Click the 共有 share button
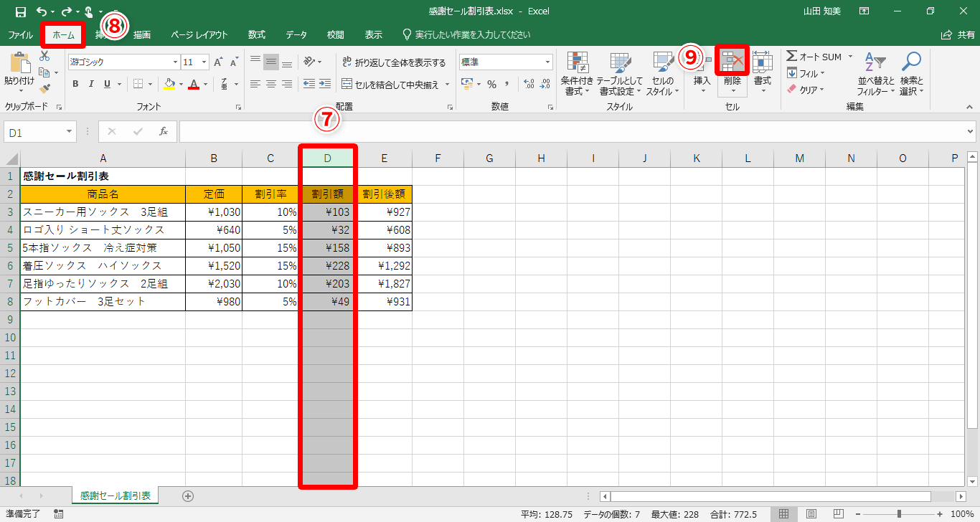980x522 pixels. (958, 34)
